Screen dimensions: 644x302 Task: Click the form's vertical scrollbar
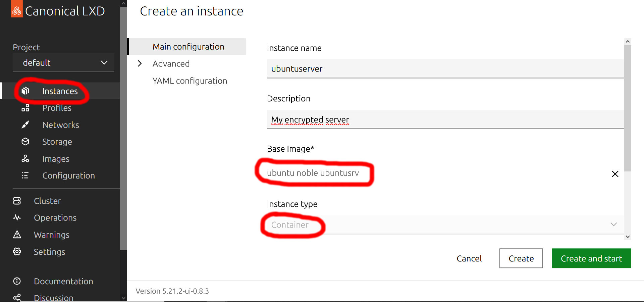point(628,108)
